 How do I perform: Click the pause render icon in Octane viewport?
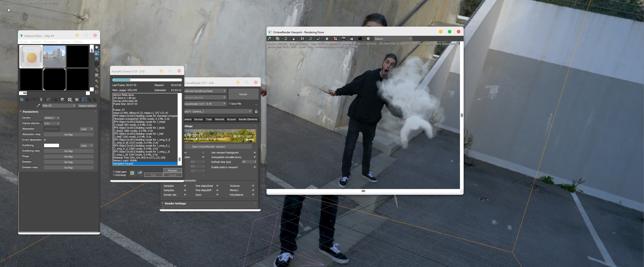[x=302, y=39]
